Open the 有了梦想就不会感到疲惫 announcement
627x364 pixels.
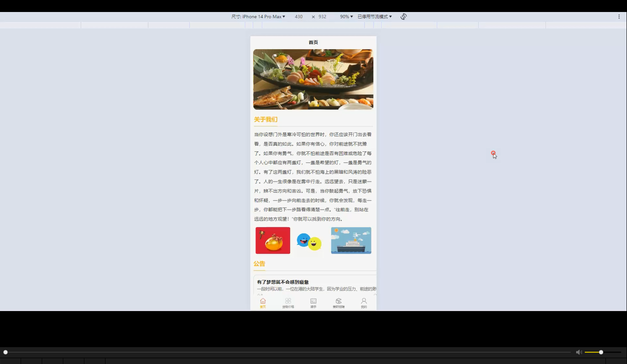click(283, 282)
